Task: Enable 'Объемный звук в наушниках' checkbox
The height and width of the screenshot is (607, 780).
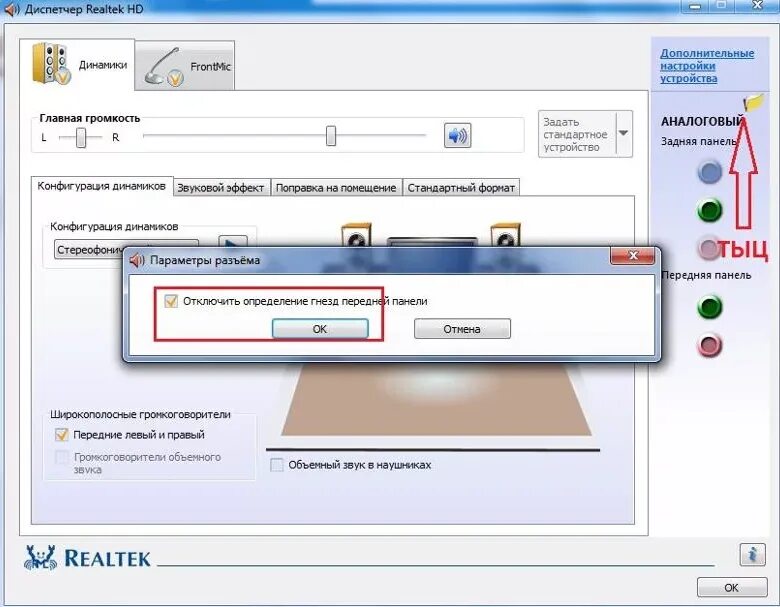Action: 276,465
